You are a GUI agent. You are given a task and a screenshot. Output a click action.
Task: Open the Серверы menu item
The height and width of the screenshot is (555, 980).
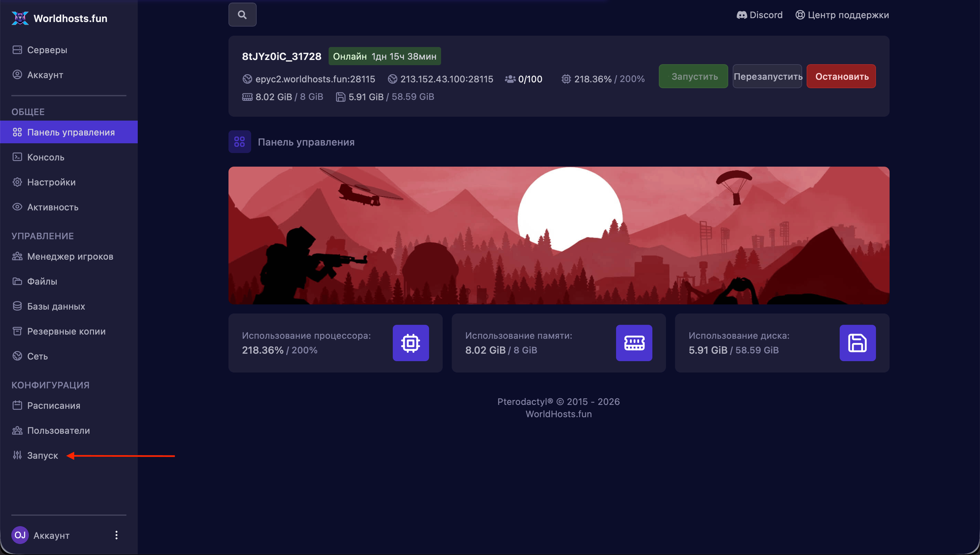(x=69, y=50)
